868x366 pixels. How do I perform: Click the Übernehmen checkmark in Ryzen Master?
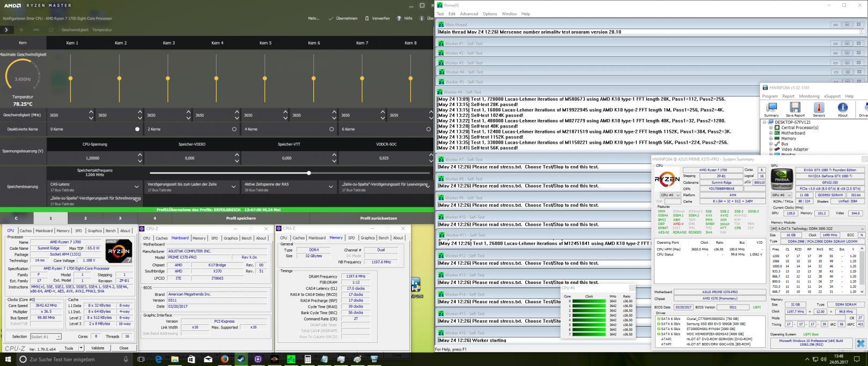click(x=331, y=18)
